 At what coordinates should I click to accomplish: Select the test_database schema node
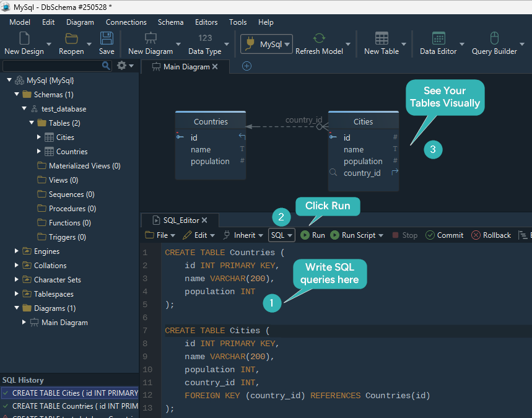click(x=64, y=109)
